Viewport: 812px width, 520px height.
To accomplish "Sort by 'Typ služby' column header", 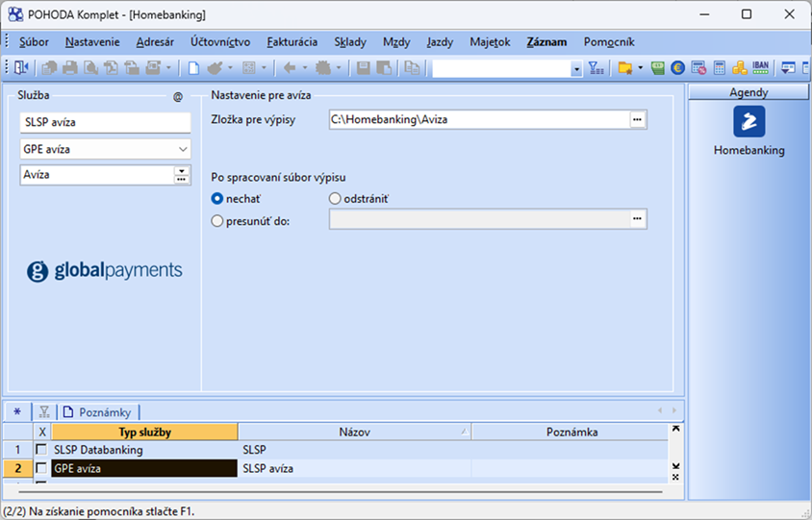I will tap(145, 432).
